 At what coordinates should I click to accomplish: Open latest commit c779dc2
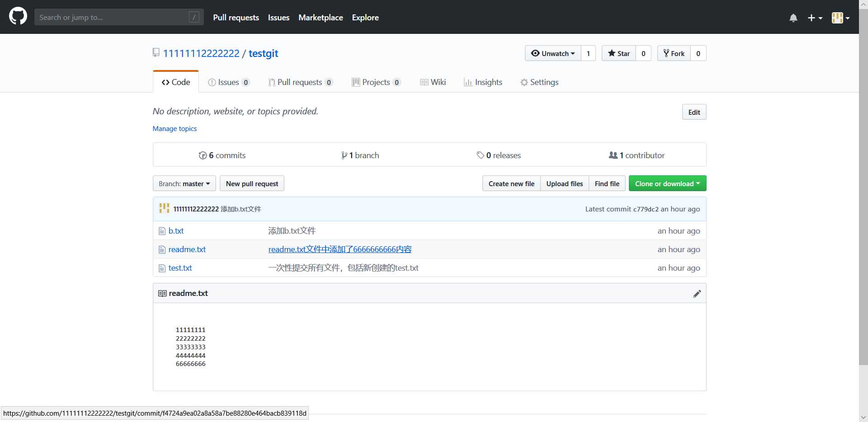tap(646, 209)
